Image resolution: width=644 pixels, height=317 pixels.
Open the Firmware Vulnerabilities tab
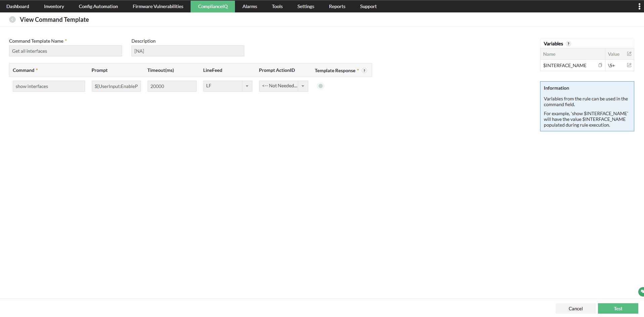click(x=158, y=6)
